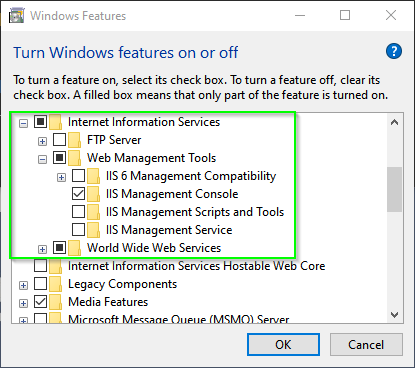
Task: Expand the Legacy Components node
Action: (x=23, y=286)
